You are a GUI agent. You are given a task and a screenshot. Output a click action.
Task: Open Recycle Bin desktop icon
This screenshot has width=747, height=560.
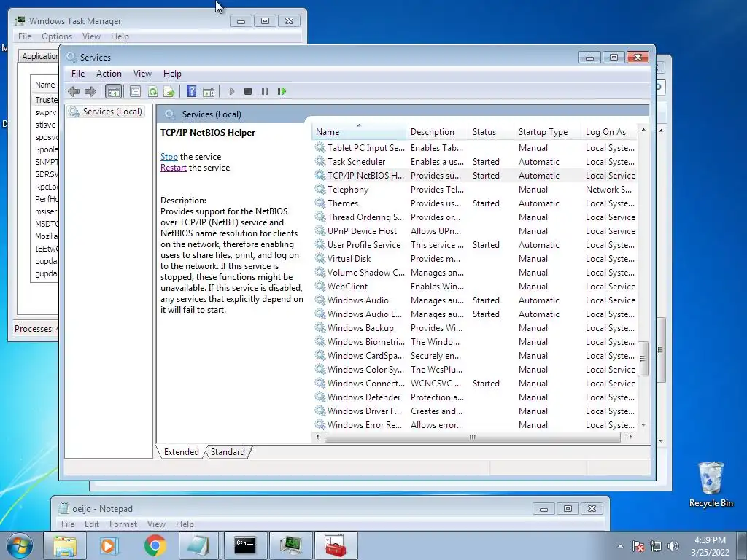pyautogui.click(x=711, y=485)
